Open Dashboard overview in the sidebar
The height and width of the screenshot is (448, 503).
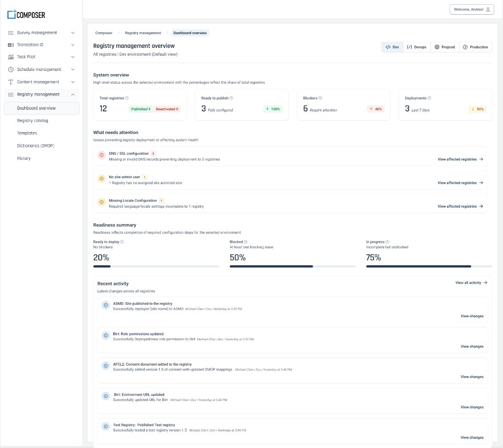point(41,108)
